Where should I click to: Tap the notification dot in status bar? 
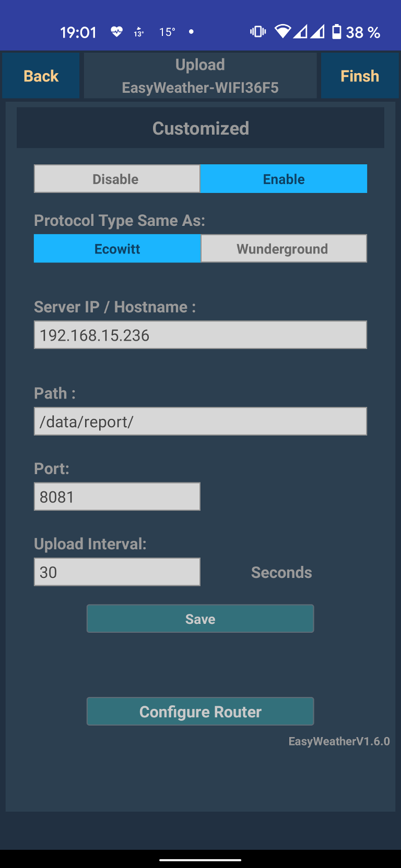(191, 32)
